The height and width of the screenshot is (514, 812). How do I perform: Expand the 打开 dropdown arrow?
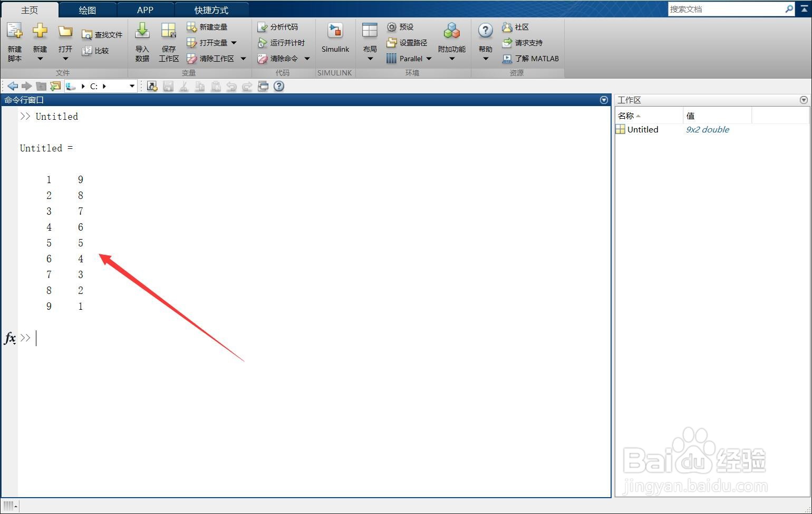click(x=65, y=59)
